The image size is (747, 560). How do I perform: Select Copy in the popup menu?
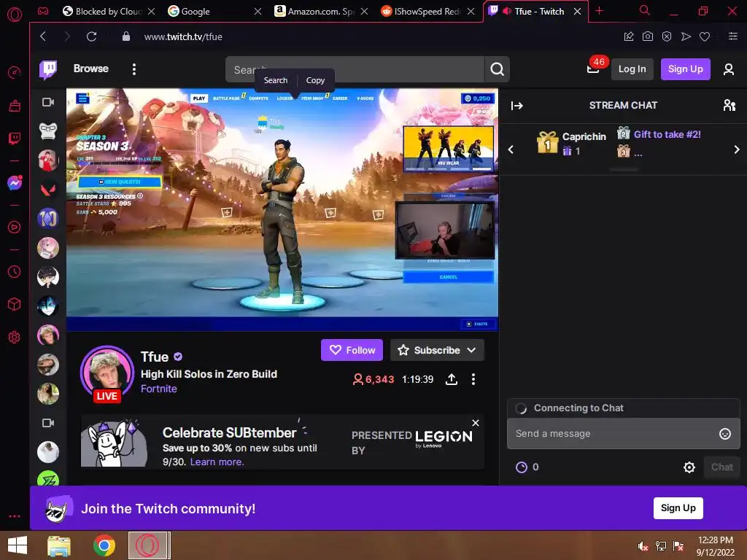pyautogui.click(x=315, y=80)
